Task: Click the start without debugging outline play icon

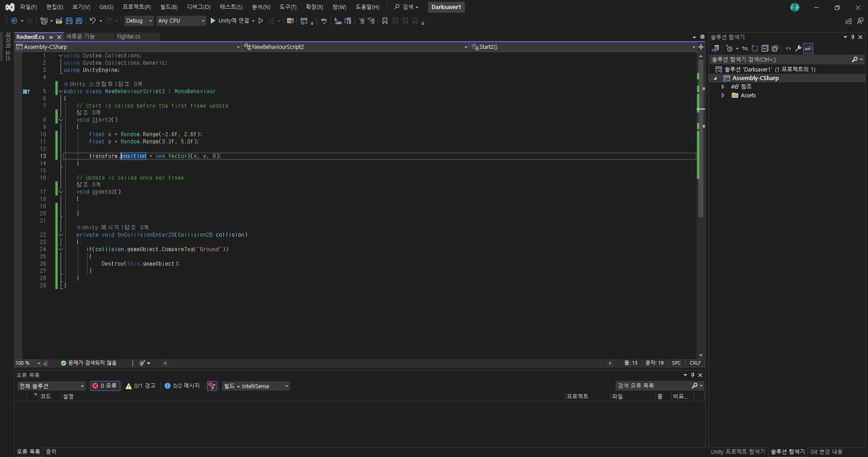Action: [x=261, y=21]
